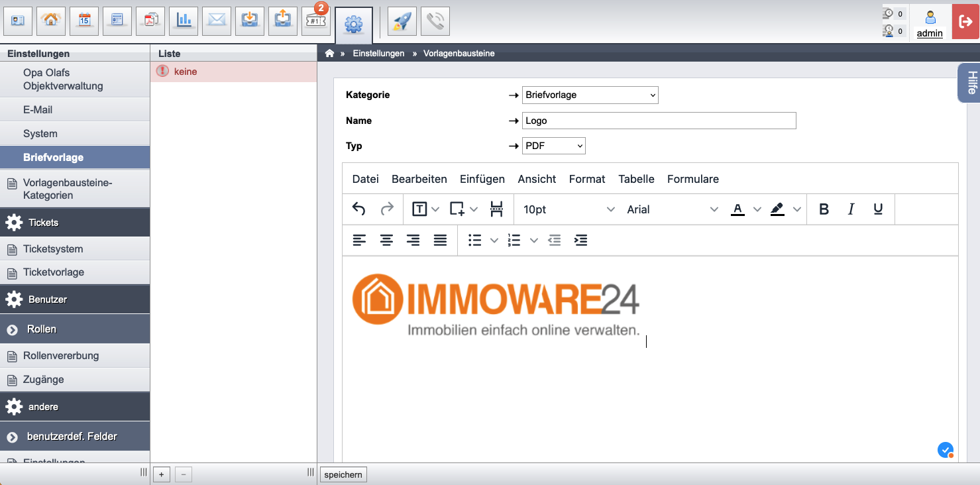Viewport: 980px width, 485px height.
Task: Open the Tabelle menu
Action: (x=637, y=179)
